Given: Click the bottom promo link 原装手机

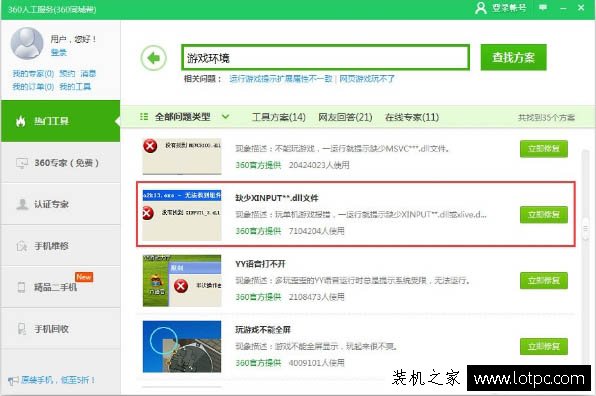Looking at the screenshot, I should (57, 380).
